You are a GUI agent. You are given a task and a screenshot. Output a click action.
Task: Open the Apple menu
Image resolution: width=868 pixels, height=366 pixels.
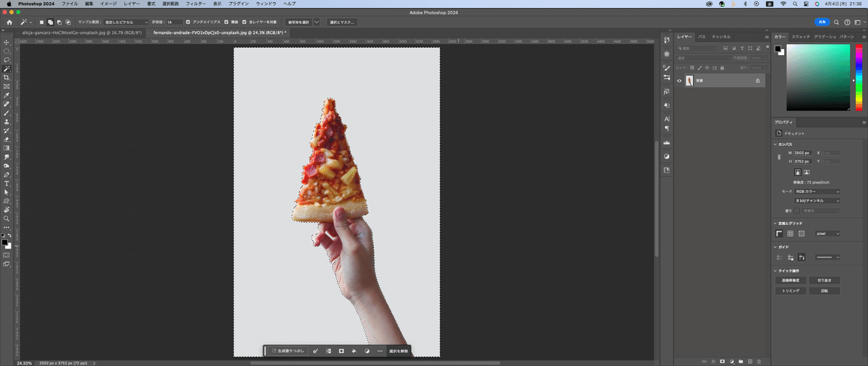pyautogui.click(x=9, y=4)
